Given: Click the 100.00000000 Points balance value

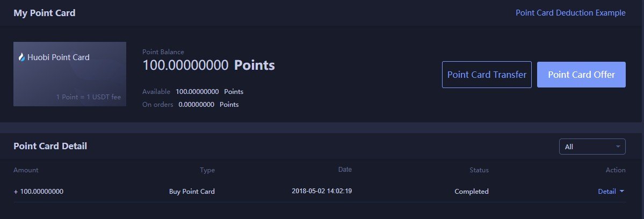Looking at the screenshot, I should [208, 65].
